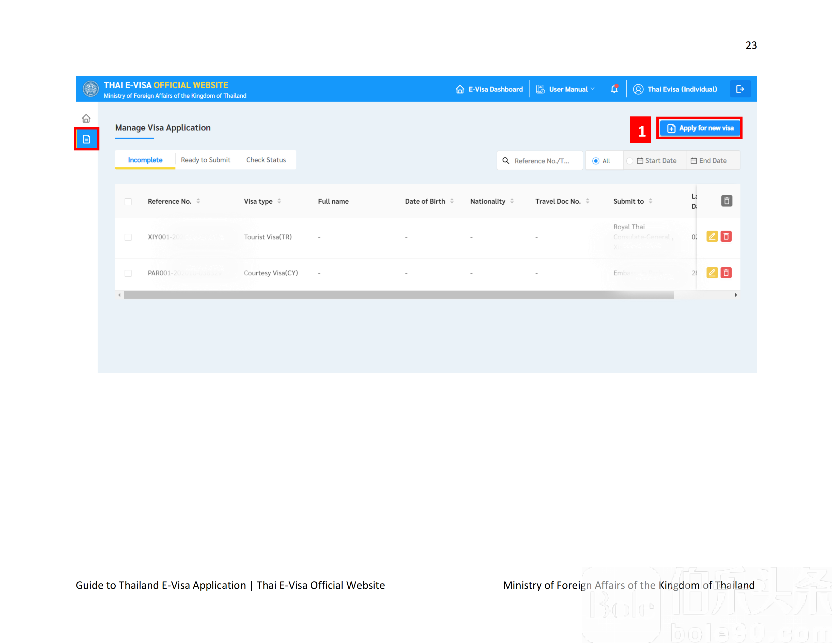Select the All radio button filter

point(596,161)
